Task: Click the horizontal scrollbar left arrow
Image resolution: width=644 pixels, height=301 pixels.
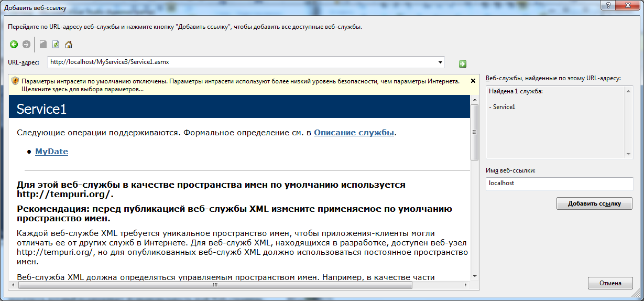Action: pos(13,285)
